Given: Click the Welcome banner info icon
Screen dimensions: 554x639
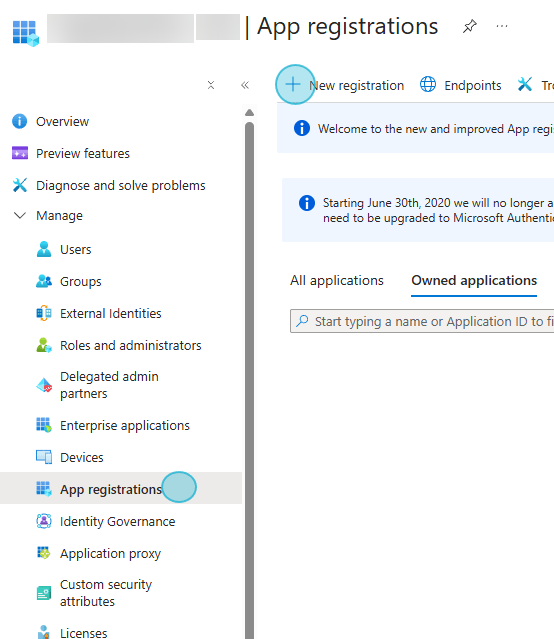Looking at the screenshot, I should [x=302, y=128].
